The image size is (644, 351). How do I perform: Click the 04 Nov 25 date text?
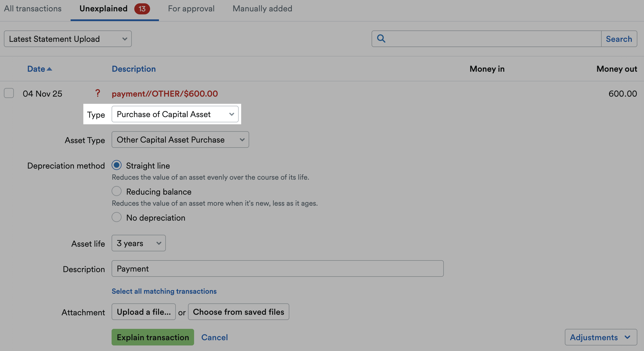[x=42, y=94]
